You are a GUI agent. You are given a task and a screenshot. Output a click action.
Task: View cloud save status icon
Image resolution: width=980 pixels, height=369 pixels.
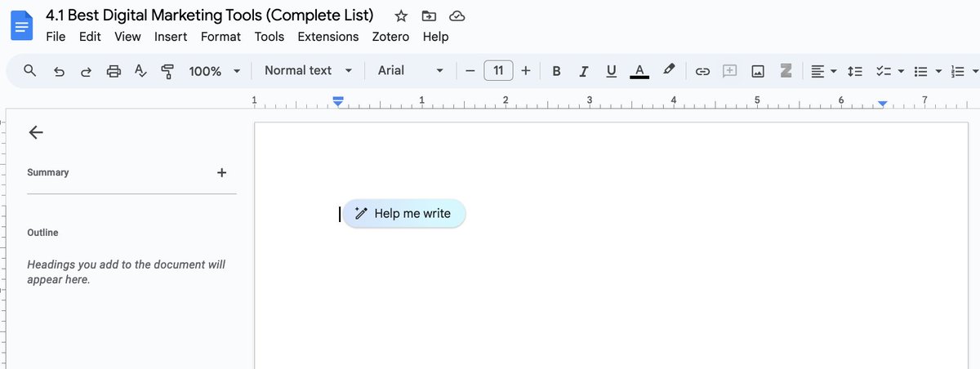coord(457,16)
